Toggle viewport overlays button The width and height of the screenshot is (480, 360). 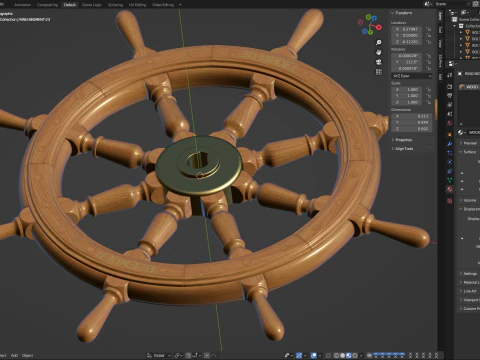point(314,355)
